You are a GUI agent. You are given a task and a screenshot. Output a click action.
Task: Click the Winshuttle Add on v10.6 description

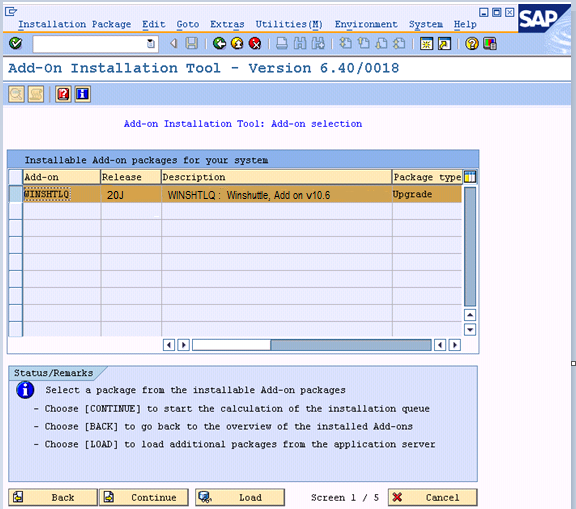tap(277, 194)
